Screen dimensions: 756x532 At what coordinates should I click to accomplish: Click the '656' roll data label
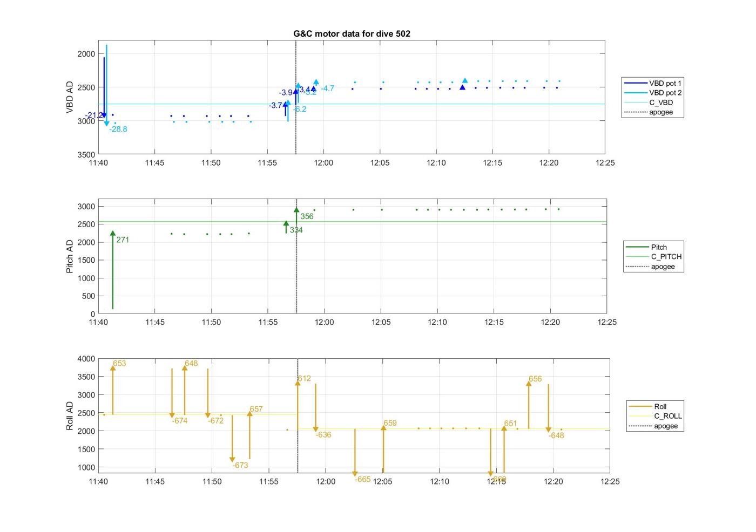tap(535, 379)
